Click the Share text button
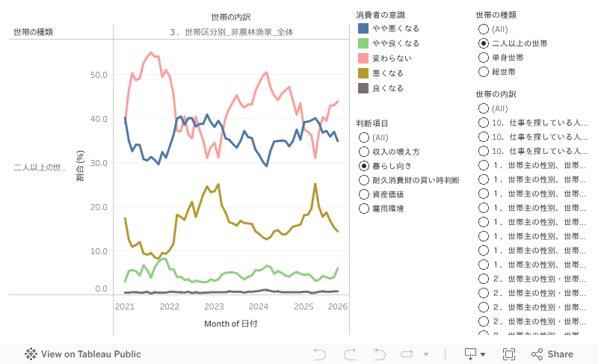This screenshot has width=598, height=364. 560,354
